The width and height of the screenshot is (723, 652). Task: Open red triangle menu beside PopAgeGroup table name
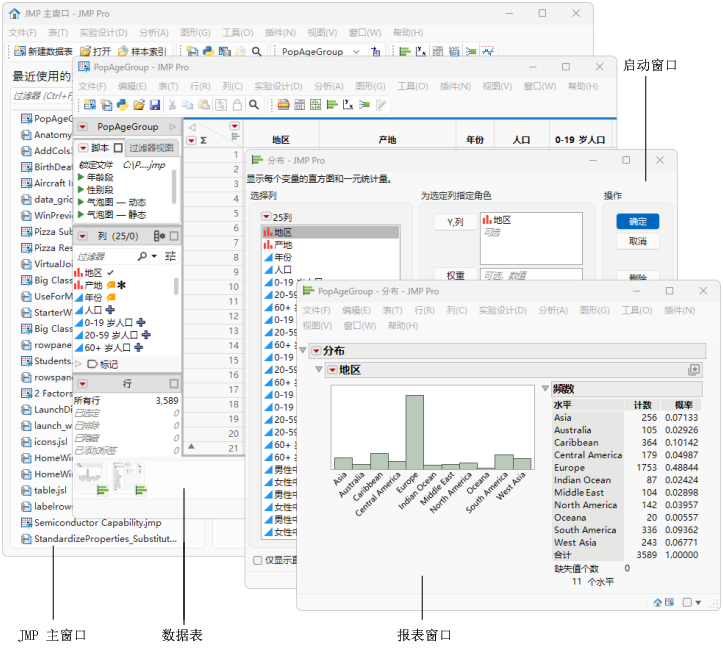click(x=83, y=127)
